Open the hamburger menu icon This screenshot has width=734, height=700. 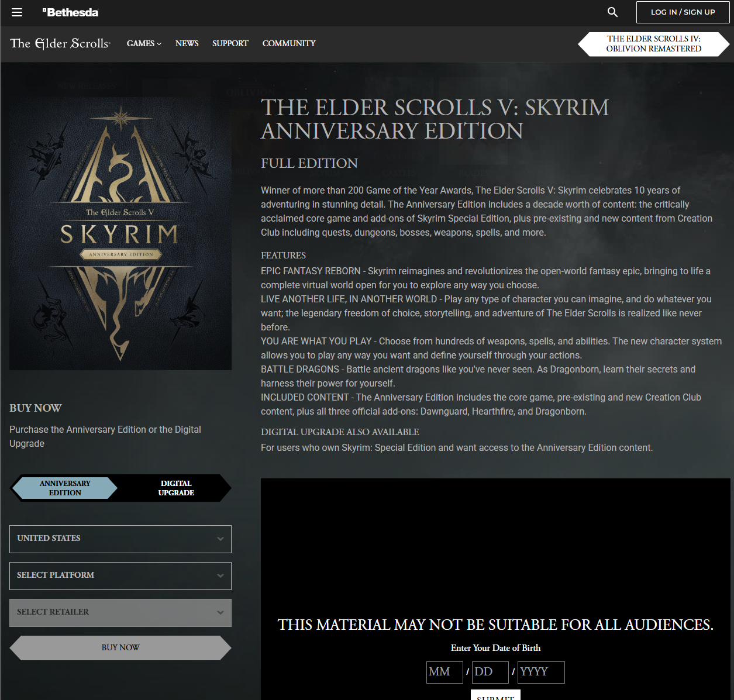[x=17, y=12]
